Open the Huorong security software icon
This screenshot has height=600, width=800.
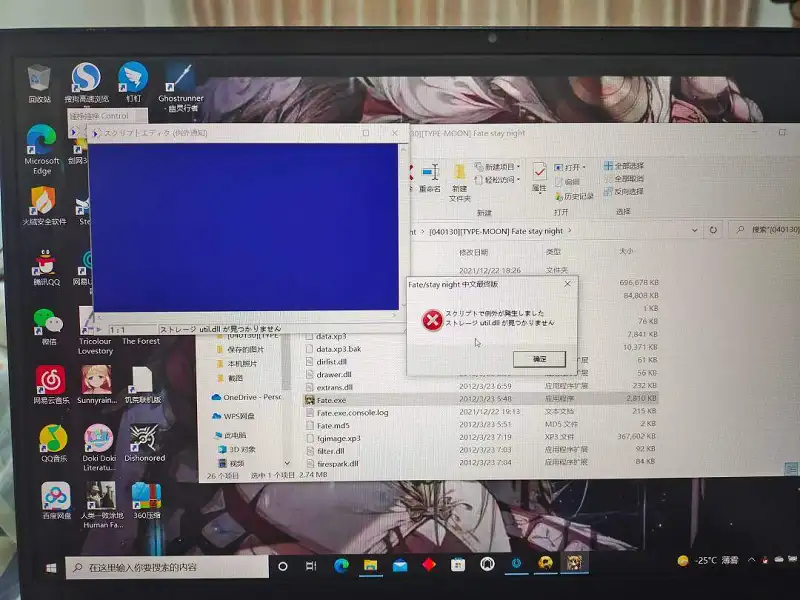coord(44,206)
